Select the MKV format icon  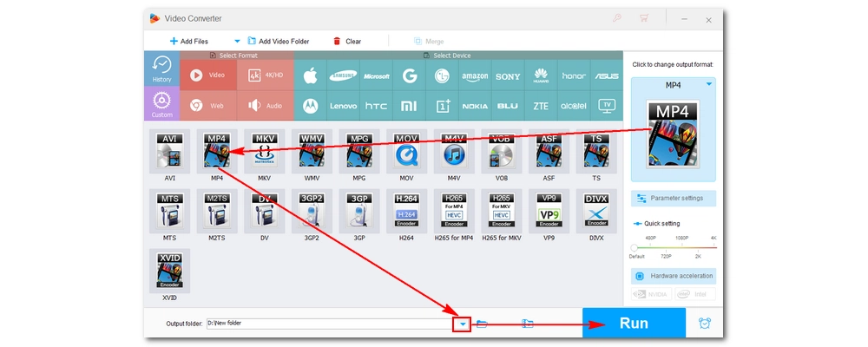264,151
